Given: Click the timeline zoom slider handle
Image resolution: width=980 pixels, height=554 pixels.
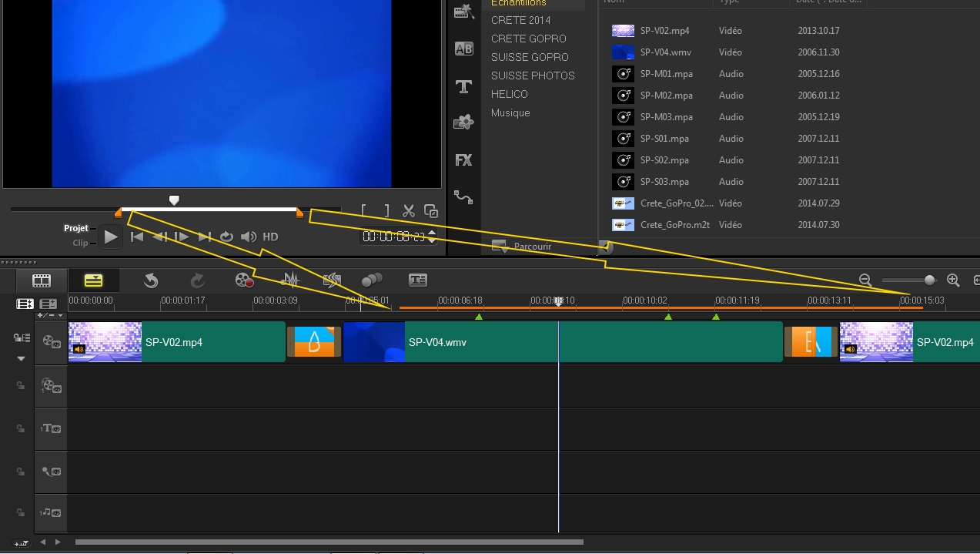Looking at the screenshot, I should (x=929, y=280).
